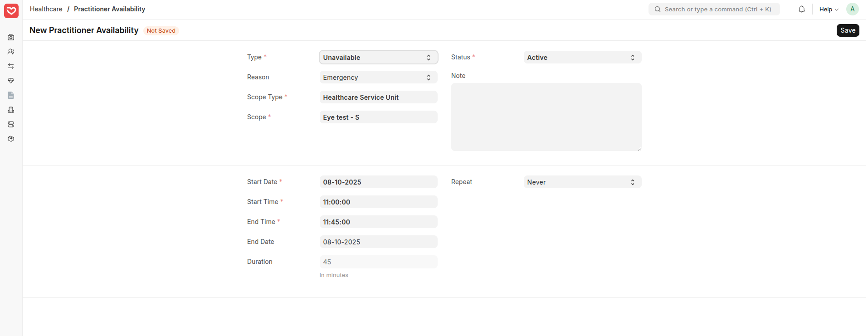
Task: Open the user avatar menu
Action: click(852, 9)
